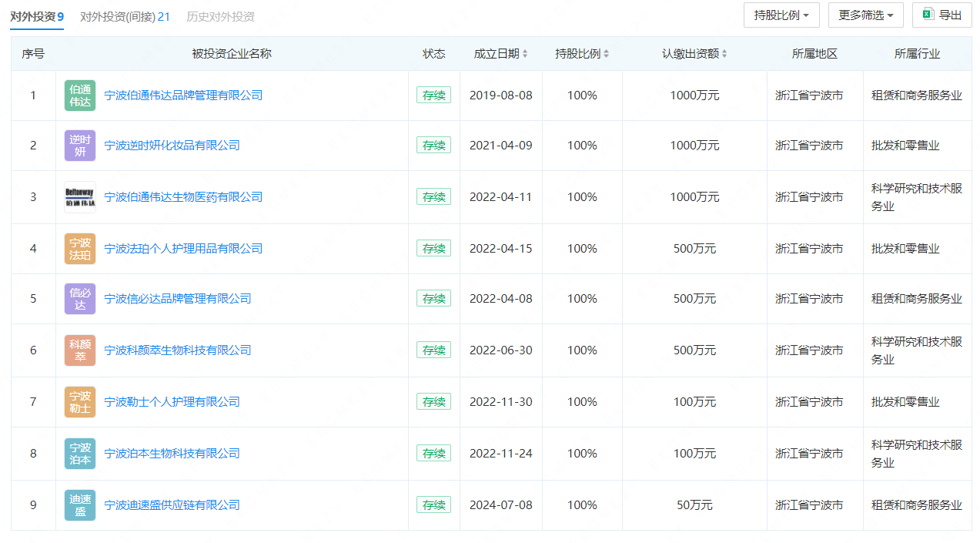Click date cell 2022-04-11

click(501, 197)
